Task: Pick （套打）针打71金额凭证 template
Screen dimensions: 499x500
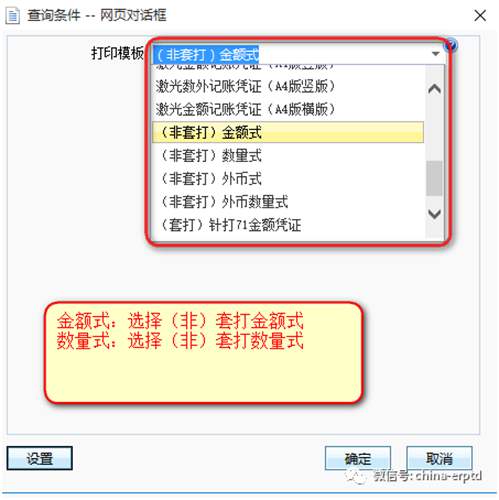Action: [x=288, y=225]
